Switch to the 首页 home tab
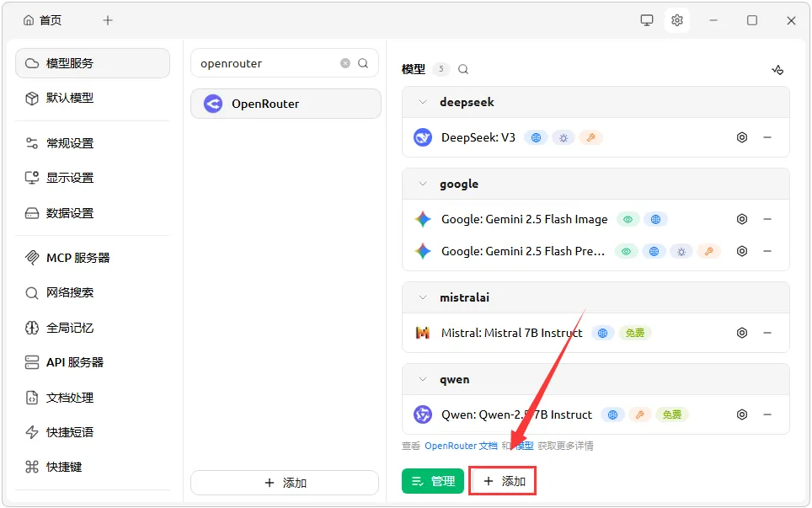The height and width of the screenshot is (508, 812). click(x=43, y=20)
